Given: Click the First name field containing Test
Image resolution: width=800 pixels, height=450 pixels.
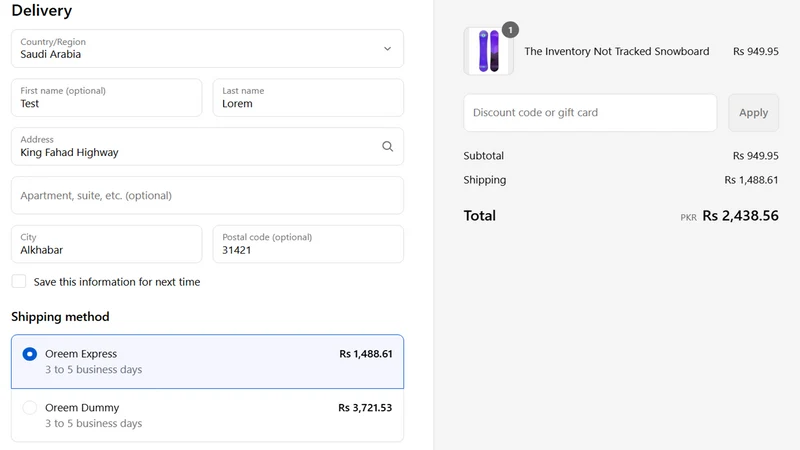Looking at the screenshot, I should (x=107, y=97).
